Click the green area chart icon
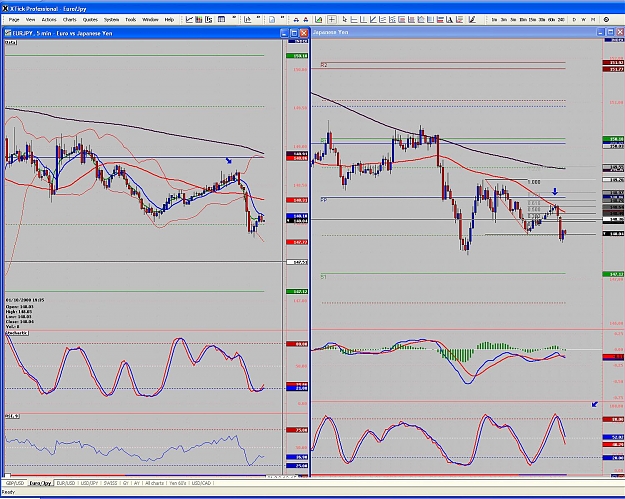The height and width of the screenshot is (499, 625). (x=318, y=20)
